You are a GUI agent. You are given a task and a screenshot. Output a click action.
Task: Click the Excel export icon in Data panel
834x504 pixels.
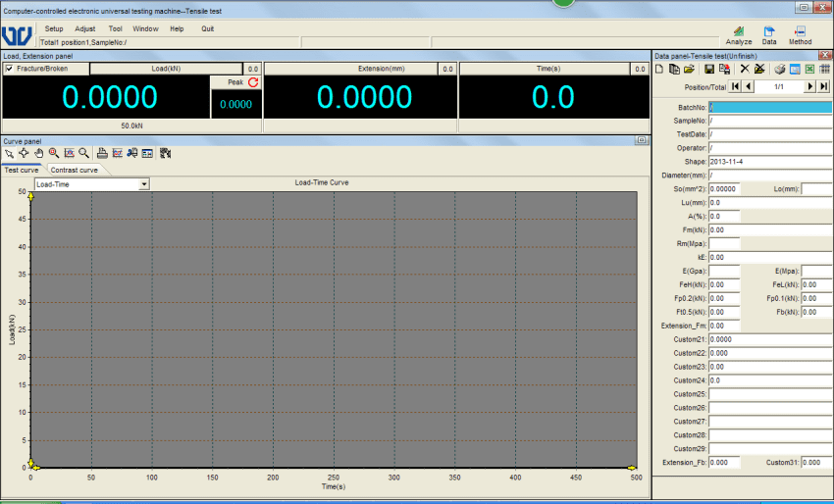click(x=810, y=70)
